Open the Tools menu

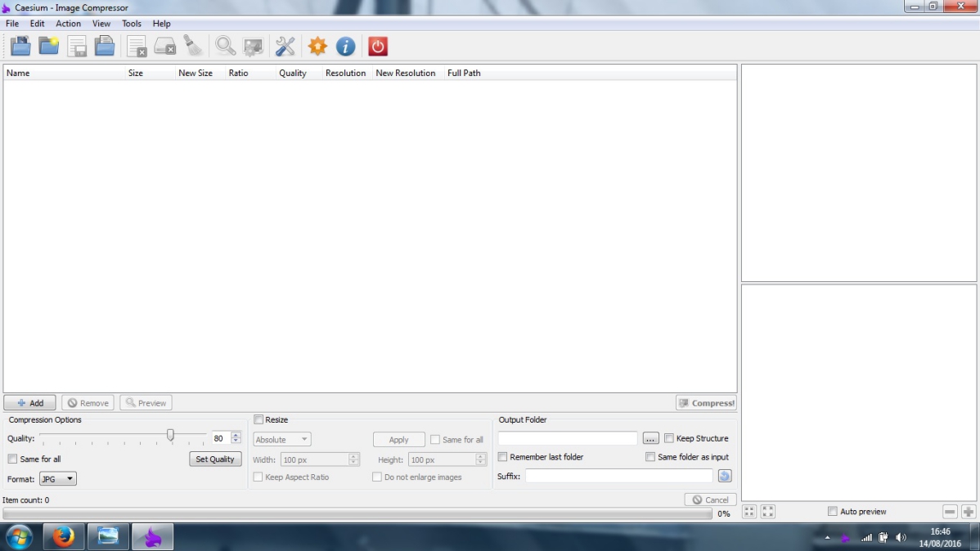click(131, 23)
